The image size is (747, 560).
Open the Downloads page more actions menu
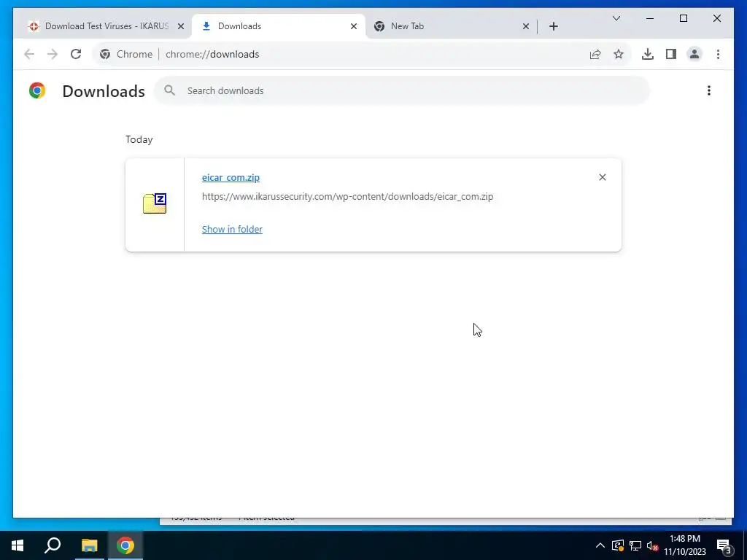709,90
